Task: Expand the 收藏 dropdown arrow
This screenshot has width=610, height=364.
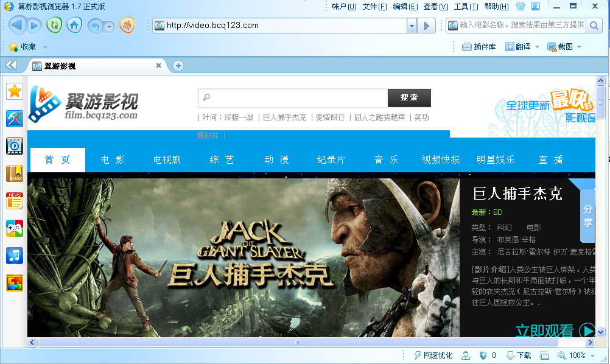Action: coord(45,47)
